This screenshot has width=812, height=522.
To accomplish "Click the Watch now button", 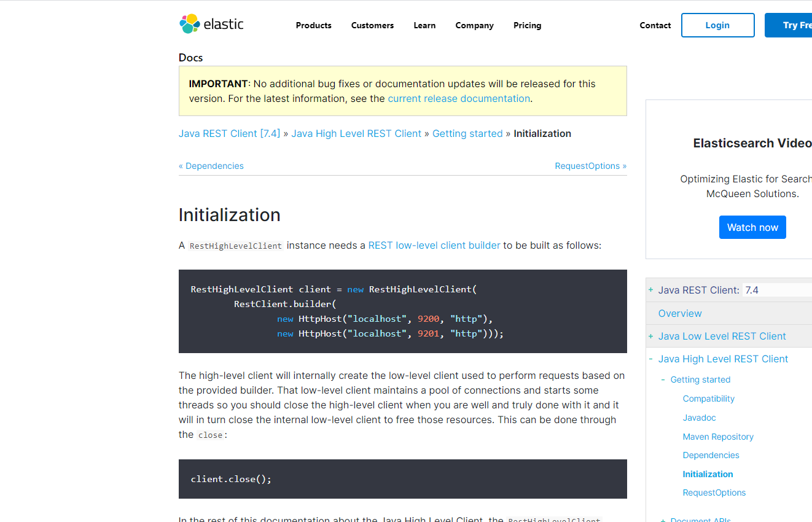I will [752, 227].
